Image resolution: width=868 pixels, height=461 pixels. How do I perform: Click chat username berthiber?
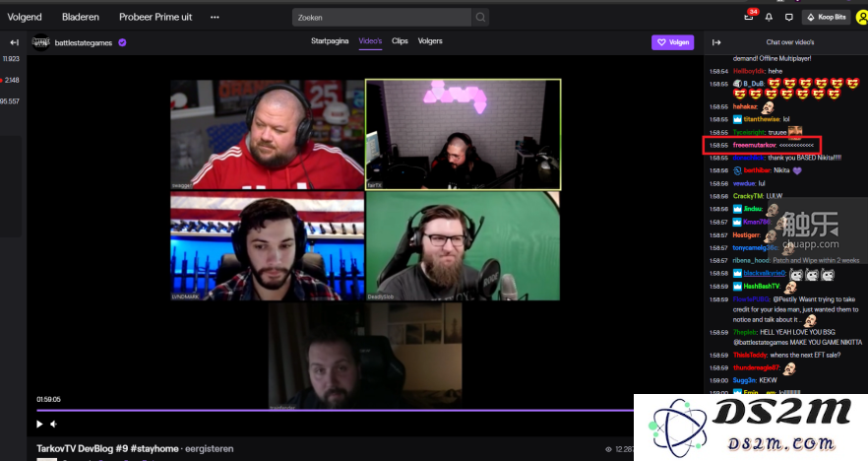(x=757, y=170)
